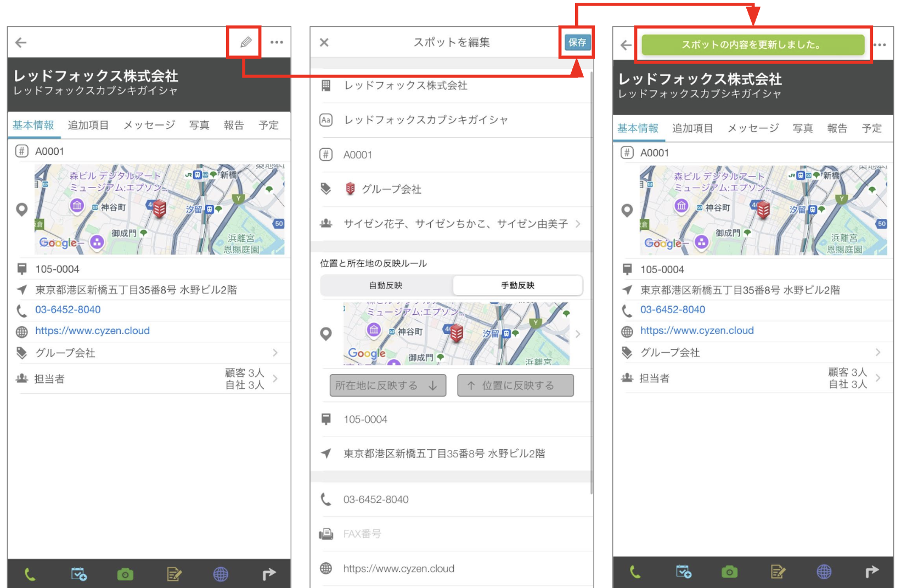Tap add-schedule calendar icon in left bottom bar

tap(79, 574)
